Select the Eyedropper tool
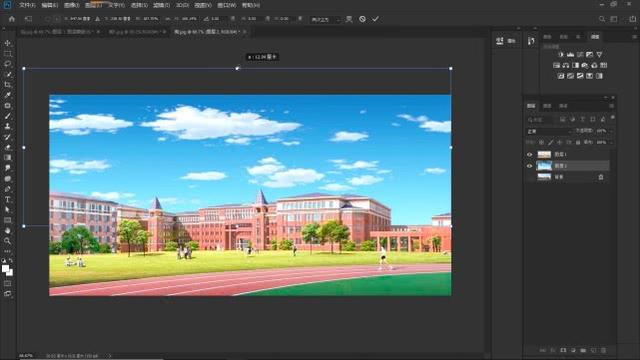This screenshot has height=360, width=640. click(x=7, y=95)
